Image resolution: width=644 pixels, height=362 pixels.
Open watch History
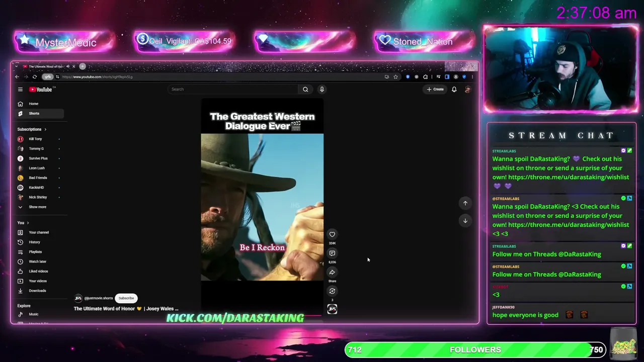[x=39, y=242]
